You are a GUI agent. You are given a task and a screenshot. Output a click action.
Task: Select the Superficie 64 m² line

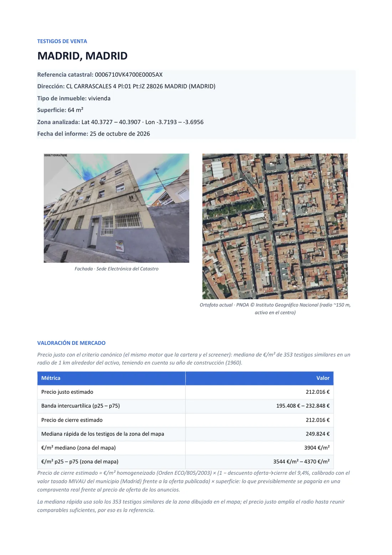(x=60, y=110)
